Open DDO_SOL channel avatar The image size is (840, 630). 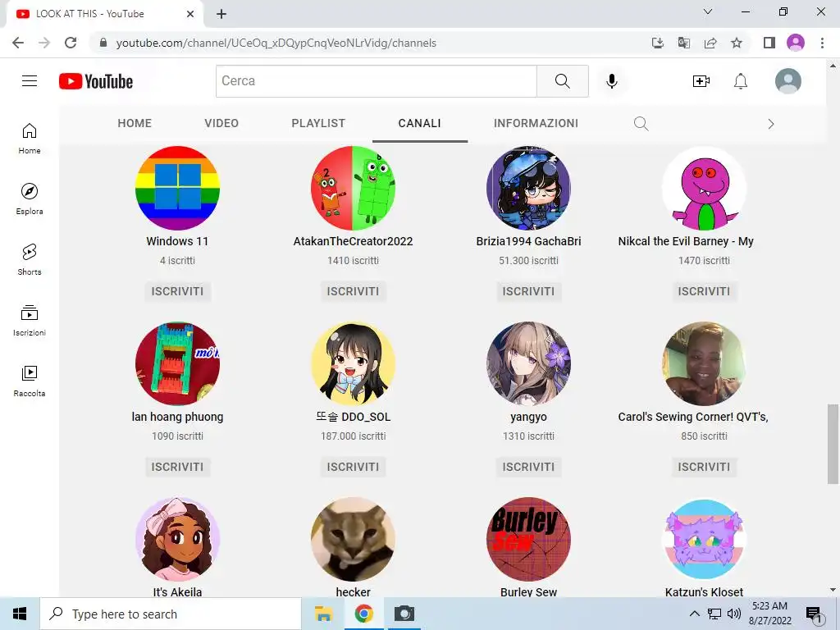pos(353,363)
